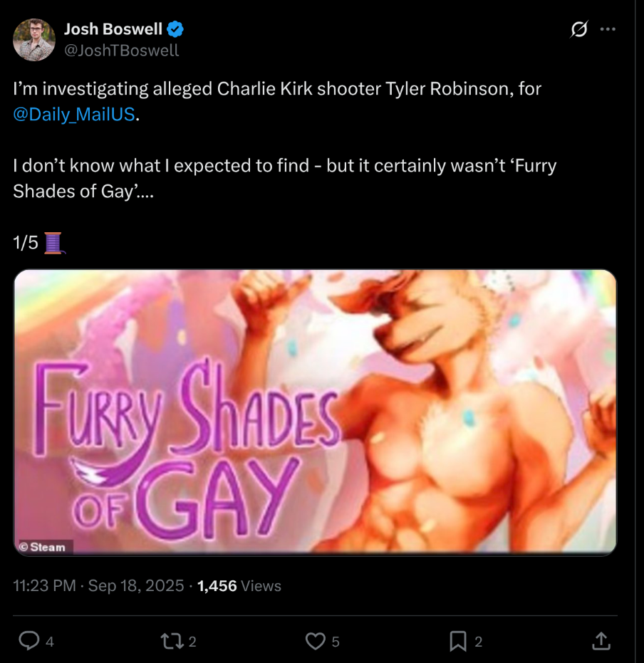Screen dimensions: 644x663
Task: Click the share upload icon
Action: pyautogui.click(x=601, y=642)
